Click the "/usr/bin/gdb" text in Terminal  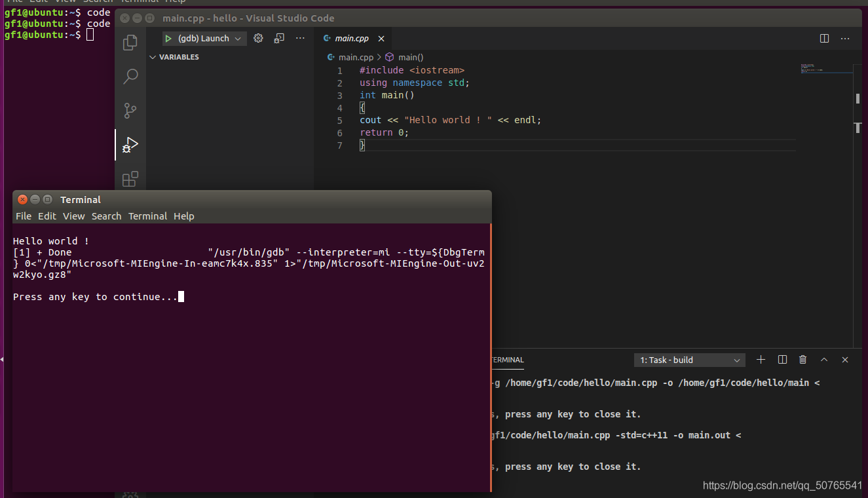[x=249, y=252]
